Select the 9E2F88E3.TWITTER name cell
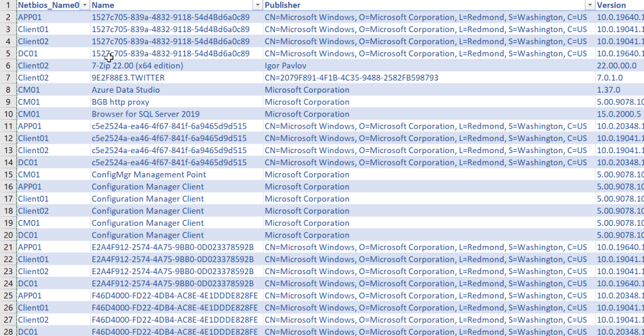The width and height of the screenshot is (644, 336). click(x=128, y=78)
